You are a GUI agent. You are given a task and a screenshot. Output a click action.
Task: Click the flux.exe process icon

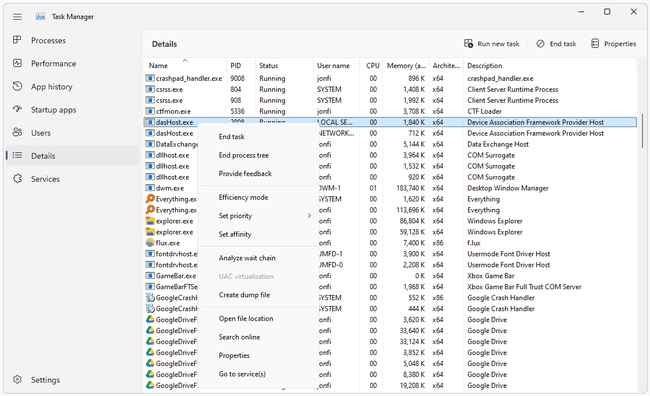150,243
